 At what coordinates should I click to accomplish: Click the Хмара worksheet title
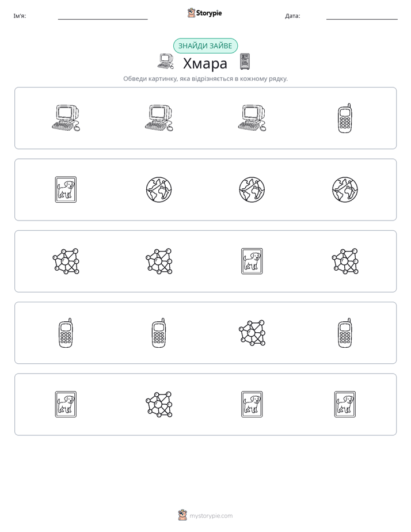coord(205,63)
